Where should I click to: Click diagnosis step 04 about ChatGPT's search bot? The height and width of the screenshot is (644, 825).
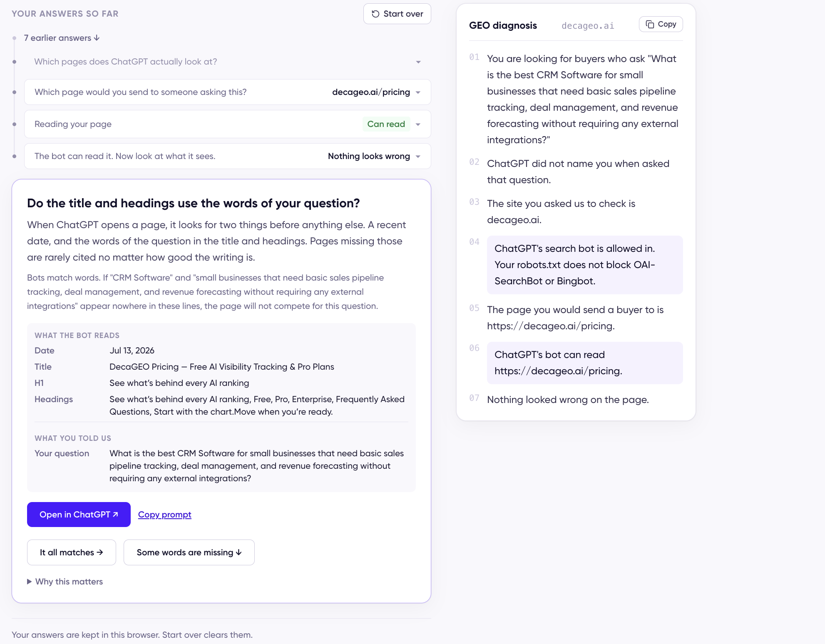point(585,265)
